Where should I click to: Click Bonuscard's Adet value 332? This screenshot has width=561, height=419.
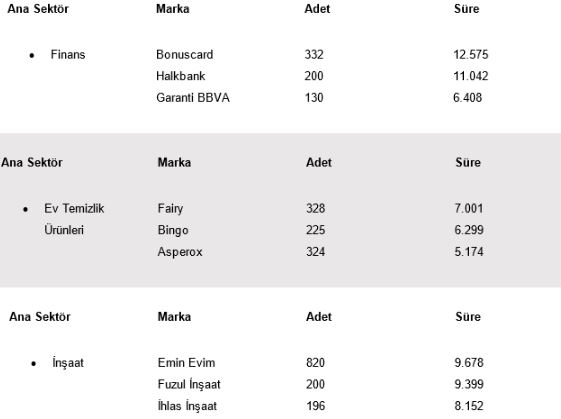coord(314,55)
